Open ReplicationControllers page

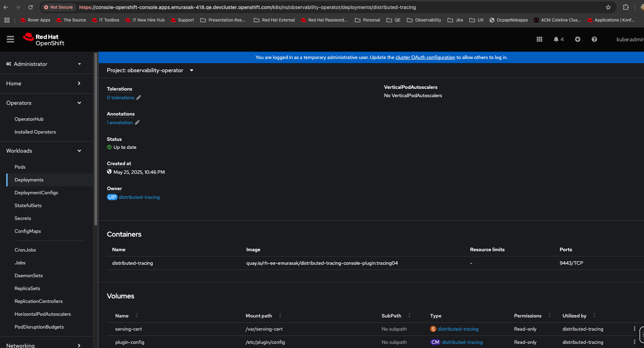point(39,302)
